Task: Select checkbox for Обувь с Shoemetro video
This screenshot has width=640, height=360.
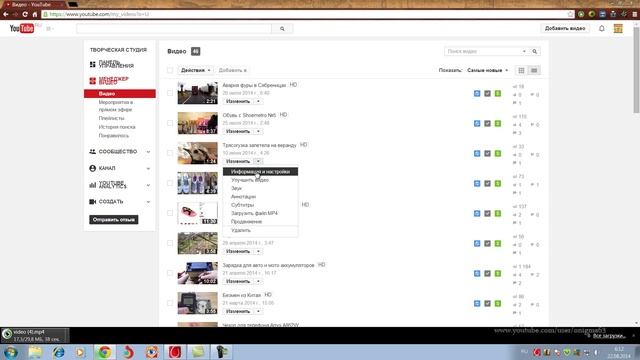Action: (x=170, y=123)
